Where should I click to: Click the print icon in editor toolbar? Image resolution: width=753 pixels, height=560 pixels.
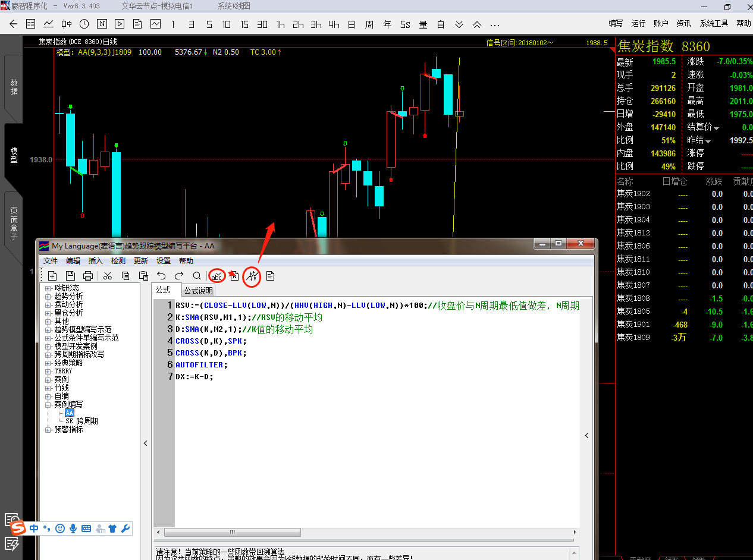pos(88,276)
